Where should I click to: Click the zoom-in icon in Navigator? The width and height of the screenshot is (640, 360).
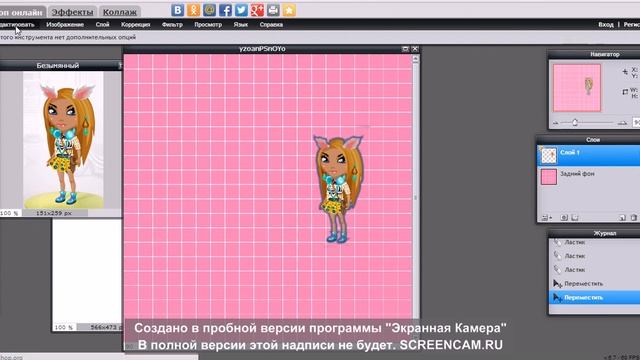(x=622, y=122)
